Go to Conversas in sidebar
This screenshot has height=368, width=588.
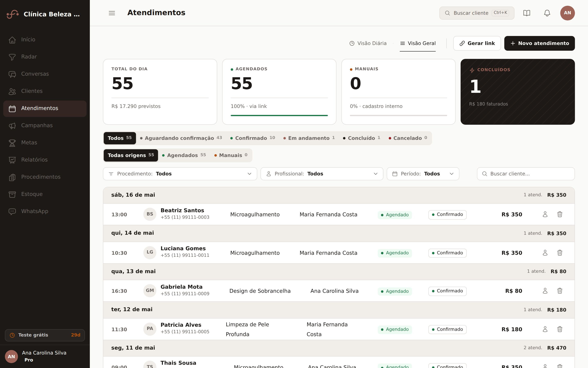click(x=45, y=74)
